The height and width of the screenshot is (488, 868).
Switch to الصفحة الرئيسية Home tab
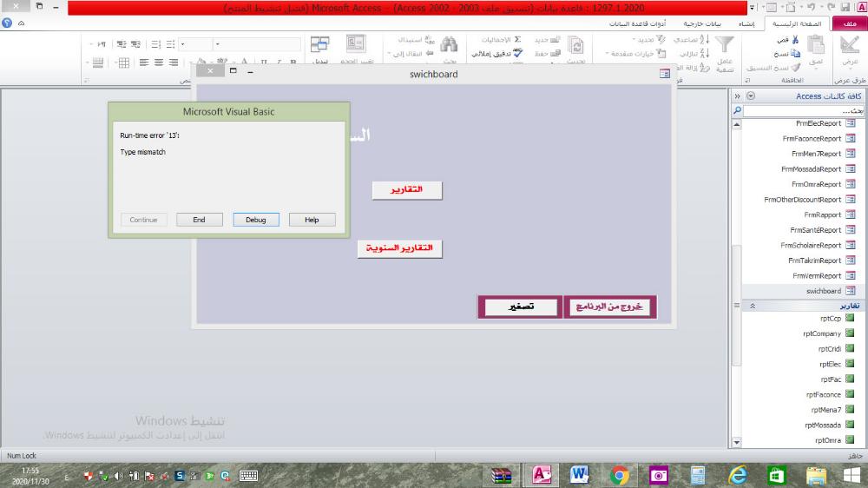797,23
